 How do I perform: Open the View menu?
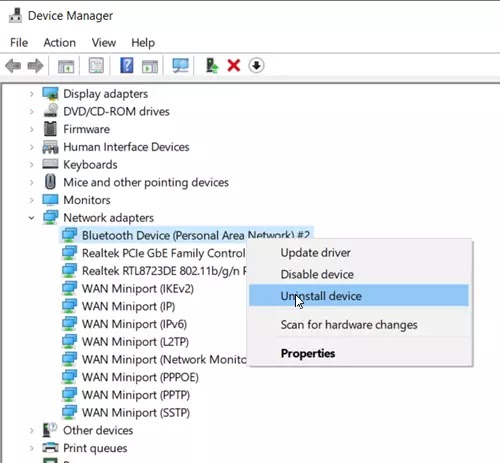pos(104,43)
